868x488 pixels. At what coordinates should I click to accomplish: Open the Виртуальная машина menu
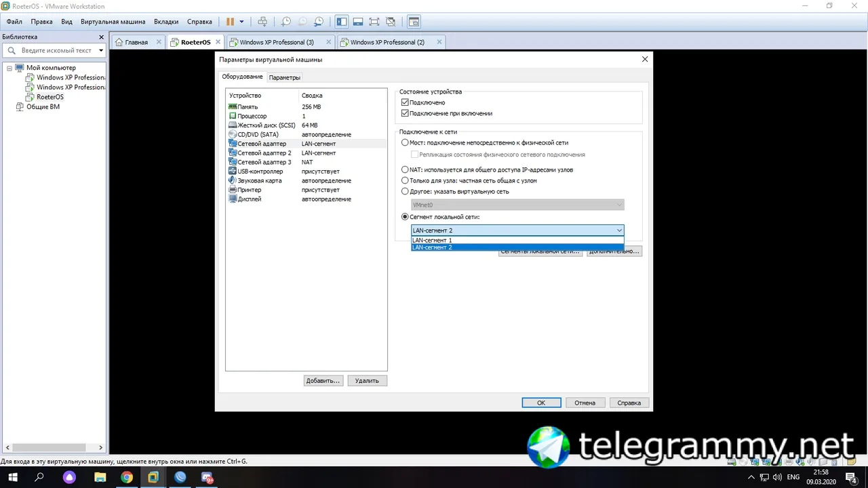[x=113, y=22]
